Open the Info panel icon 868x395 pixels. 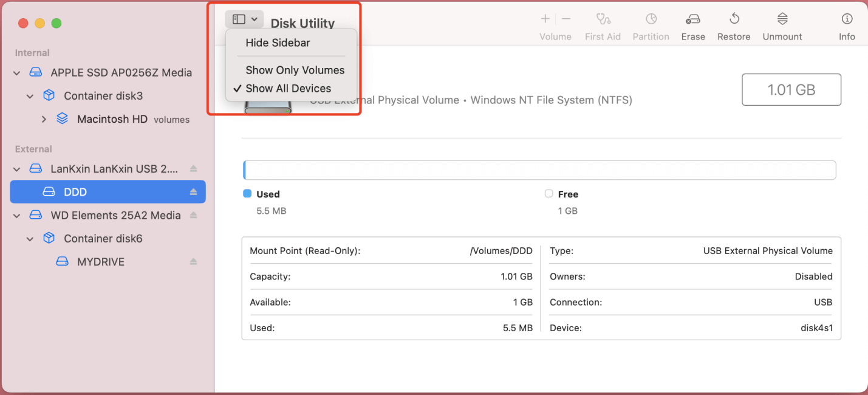(847, 19)
